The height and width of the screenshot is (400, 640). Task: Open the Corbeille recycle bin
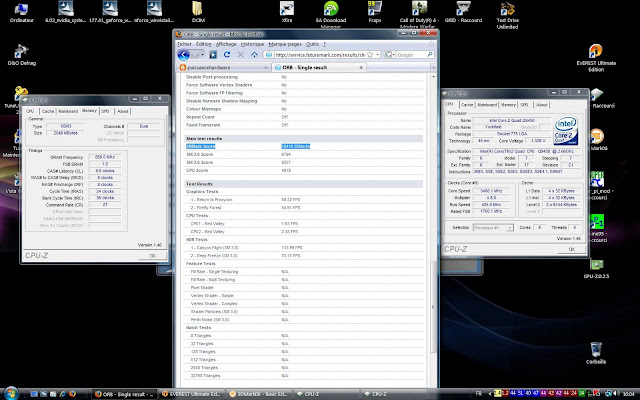[x=596, y=353]
